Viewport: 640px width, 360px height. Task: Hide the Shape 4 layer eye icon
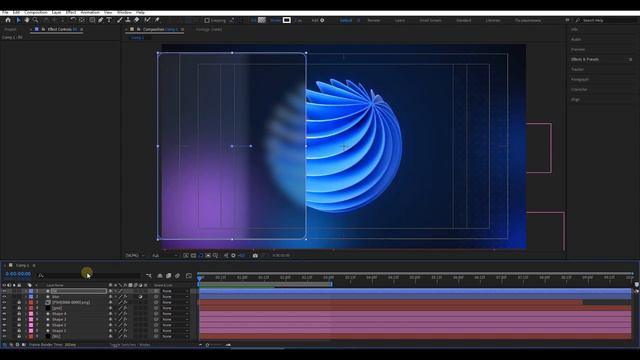(4, 314)
